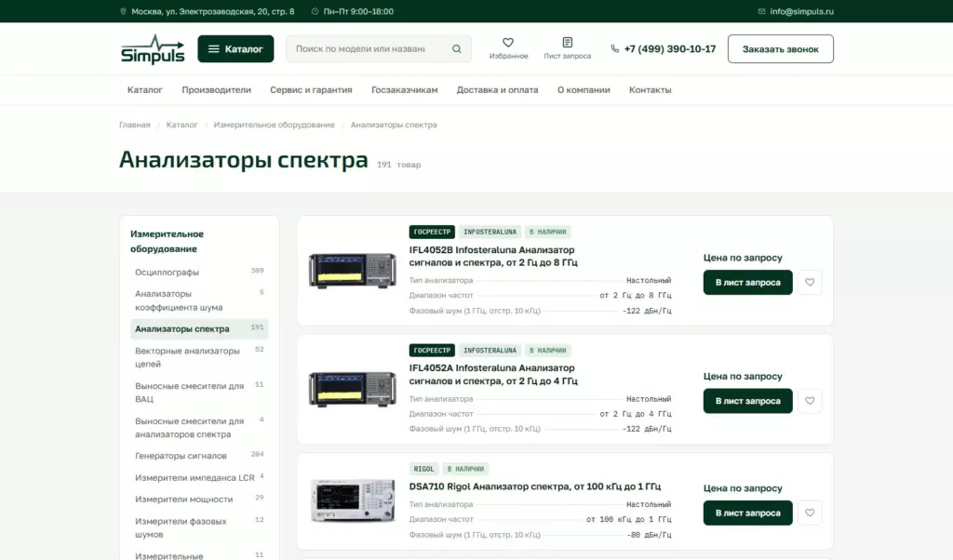Select Измерители мощности category
This screenshot has height=560, width=953.
(199, 500)
